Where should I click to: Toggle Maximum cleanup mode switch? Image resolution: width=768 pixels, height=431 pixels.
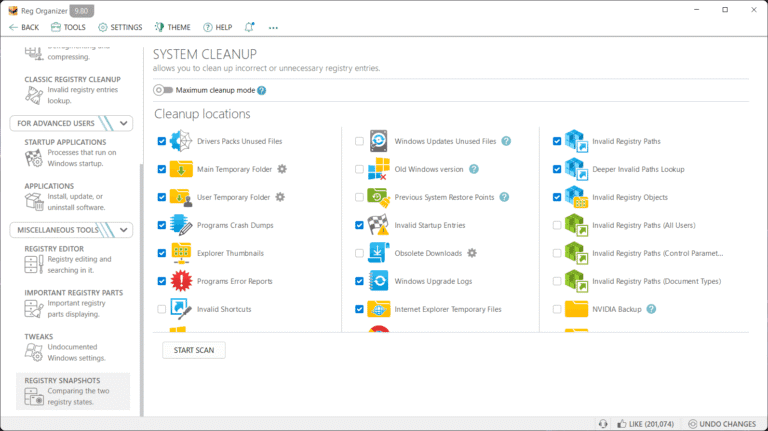[163, 90]
